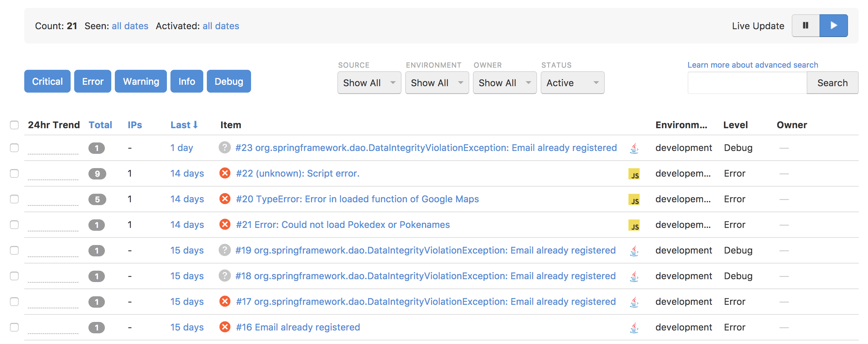Select checkbox for item #20 TypeError row
This screenshot has height=344, width=868.
[x=14, y=199]
